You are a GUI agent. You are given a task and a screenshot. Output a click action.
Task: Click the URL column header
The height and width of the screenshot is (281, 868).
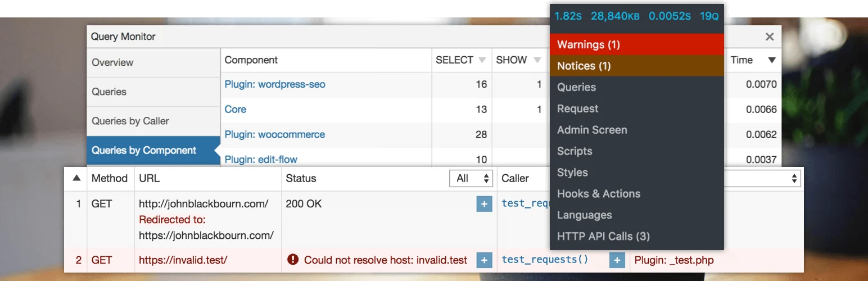(x=150, y=179)
